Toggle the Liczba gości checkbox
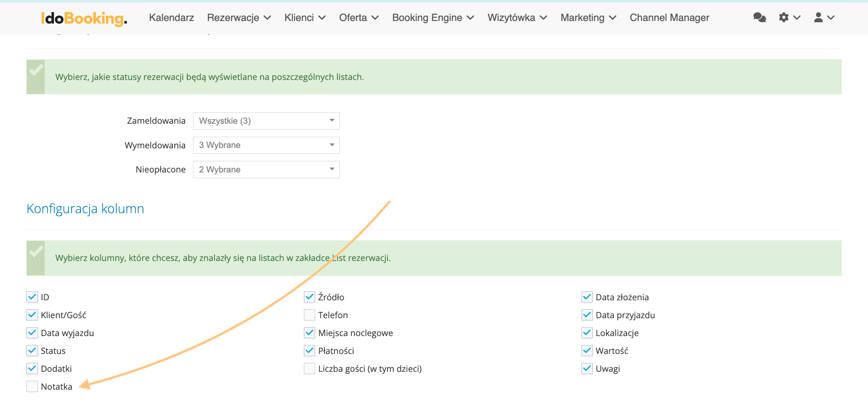 click(309, 369)
